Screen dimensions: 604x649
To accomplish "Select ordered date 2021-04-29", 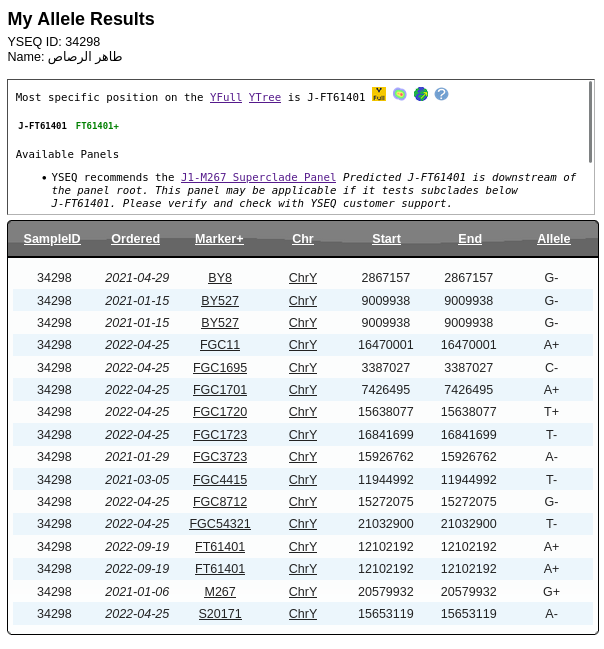I will (137, 278).
